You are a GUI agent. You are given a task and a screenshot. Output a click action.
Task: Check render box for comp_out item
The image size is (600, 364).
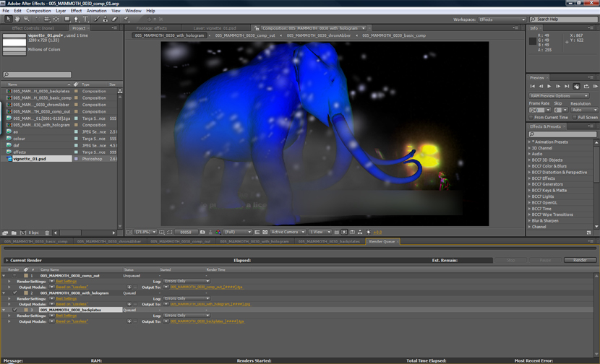[14, 275]
